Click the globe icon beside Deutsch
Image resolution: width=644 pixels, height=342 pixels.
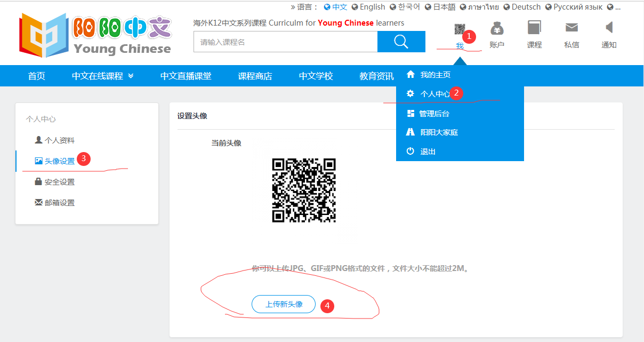click(x=506, y=7)
